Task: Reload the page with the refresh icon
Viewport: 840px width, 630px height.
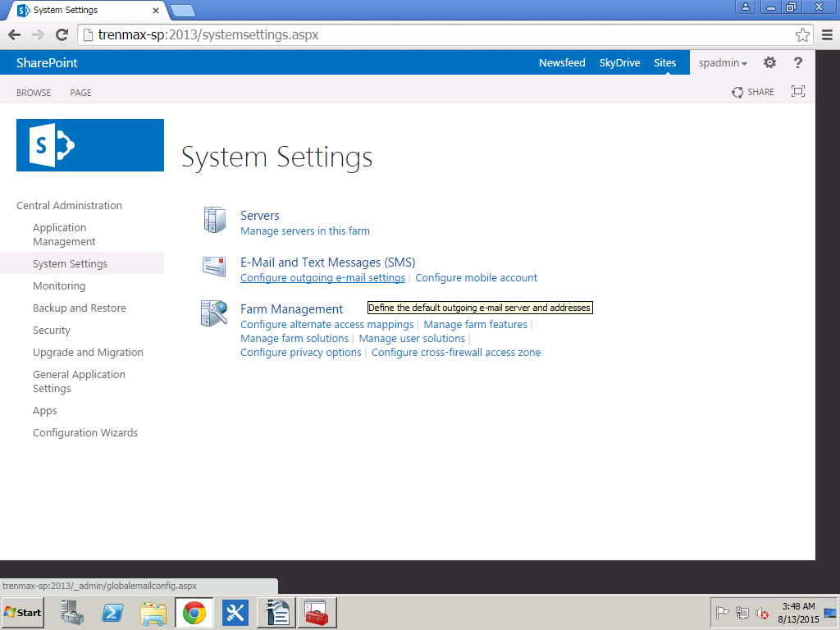Action: point(62,34)
